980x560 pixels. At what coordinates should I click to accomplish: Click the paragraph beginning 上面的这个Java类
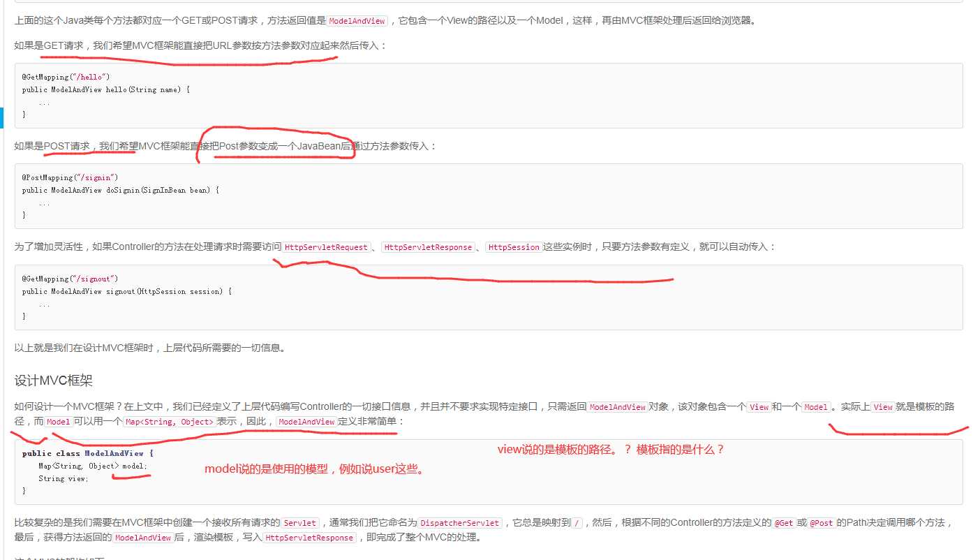(385, 21)
